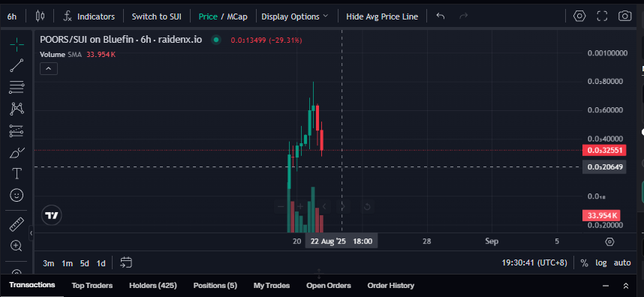Toggle log scale mode

point(601,263)
